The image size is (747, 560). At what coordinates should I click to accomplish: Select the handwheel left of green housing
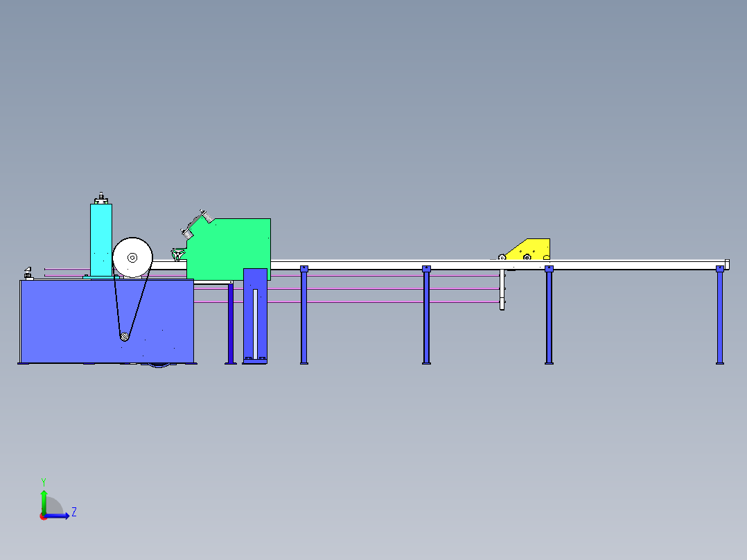[178, 254]
